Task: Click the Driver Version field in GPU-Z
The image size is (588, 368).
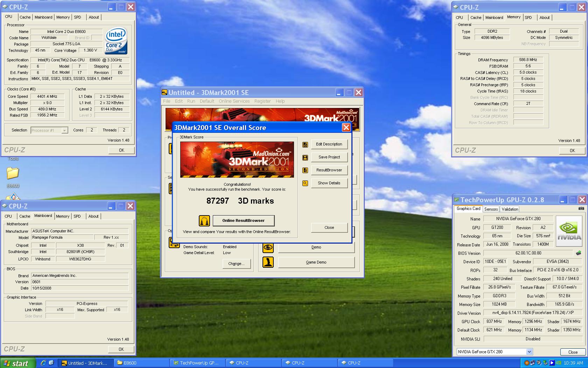Action: [533, 313]
